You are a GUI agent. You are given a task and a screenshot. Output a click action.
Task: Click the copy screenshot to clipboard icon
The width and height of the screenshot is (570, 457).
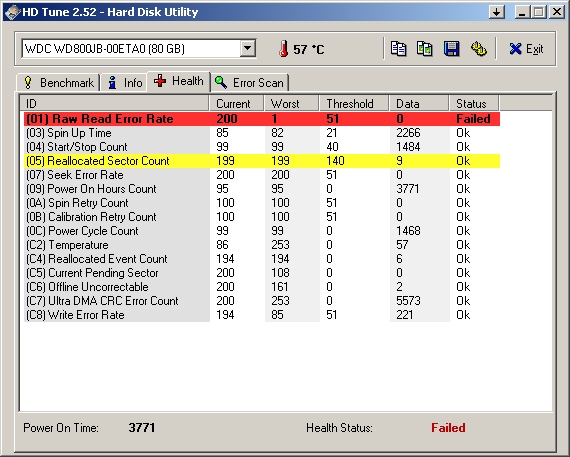pos(424,49)
